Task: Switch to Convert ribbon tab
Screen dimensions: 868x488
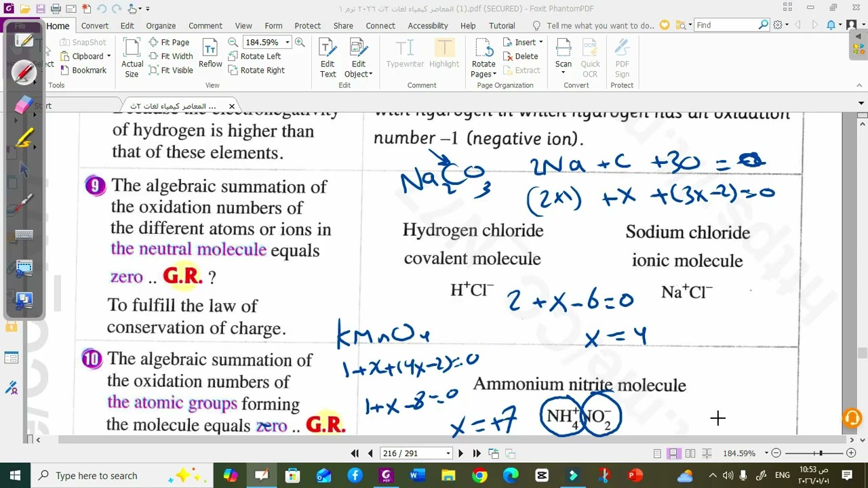Action: click(95, 26)
